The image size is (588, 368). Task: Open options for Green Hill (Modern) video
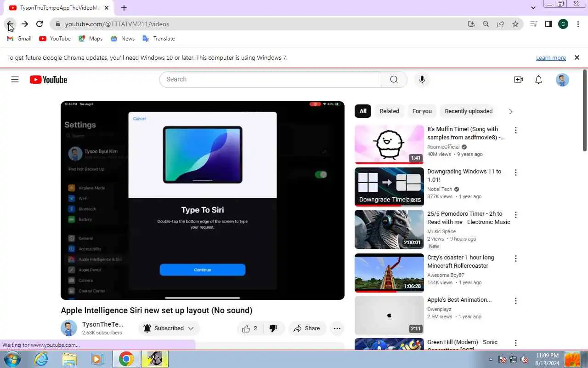(x=516, y=343)
